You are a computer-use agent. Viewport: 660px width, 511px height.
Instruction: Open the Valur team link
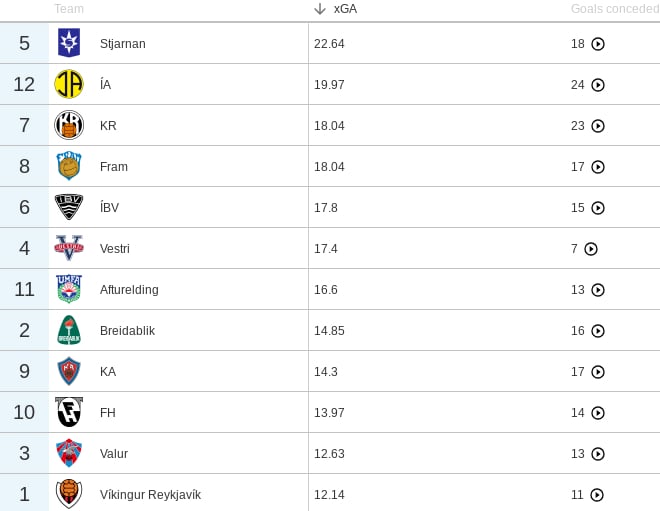click(x=114, y=453)
